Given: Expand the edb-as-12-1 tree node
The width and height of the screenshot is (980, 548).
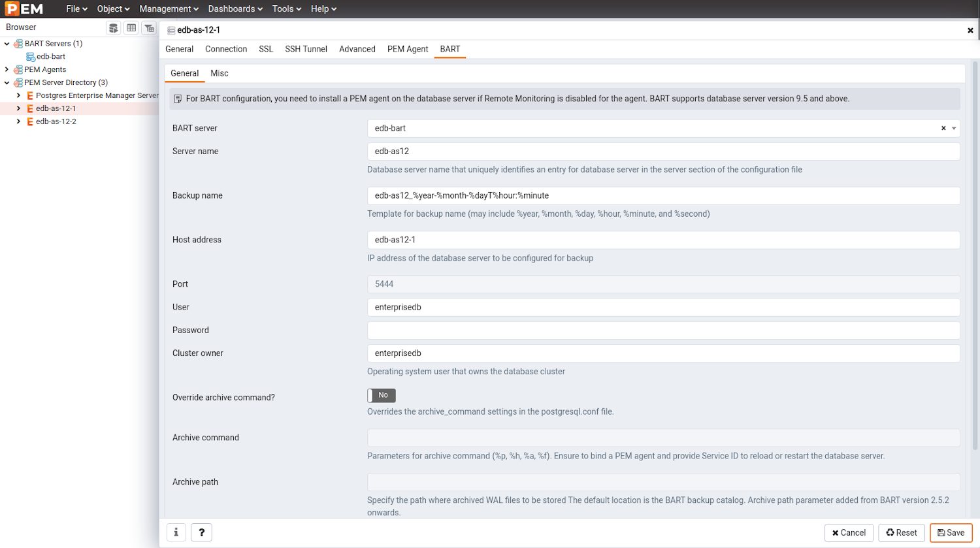Looking at the screenshot, I should click(x=18, y=109).
